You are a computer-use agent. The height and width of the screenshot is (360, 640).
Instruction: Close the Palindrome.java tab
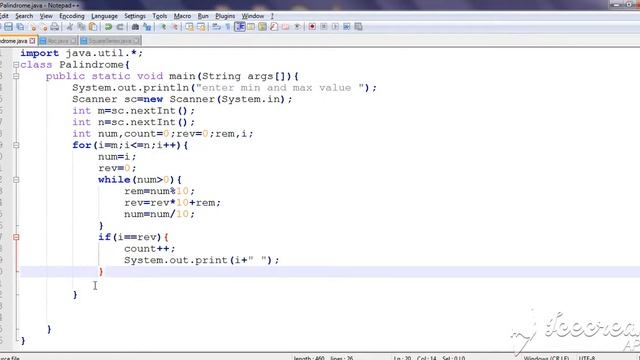(32, 41)
